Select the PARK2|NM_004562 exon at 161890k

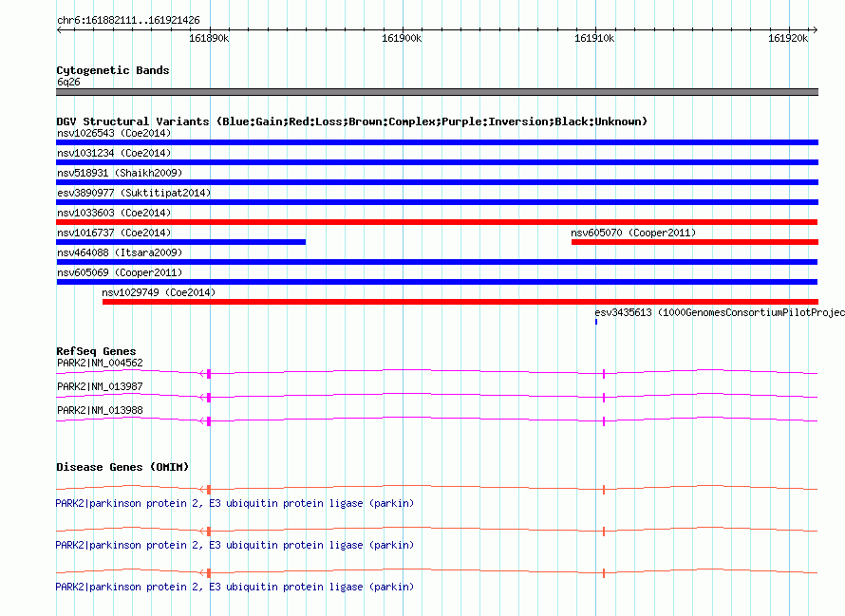(209, 373)
